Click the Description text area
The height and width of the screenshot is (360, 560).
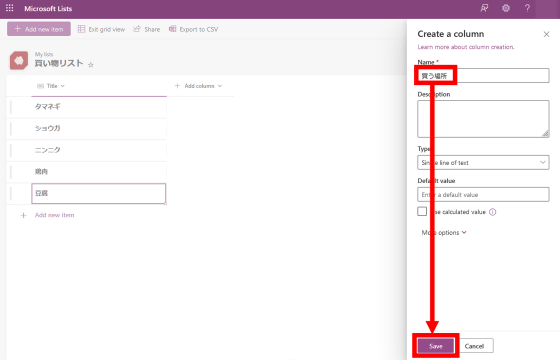483,119
